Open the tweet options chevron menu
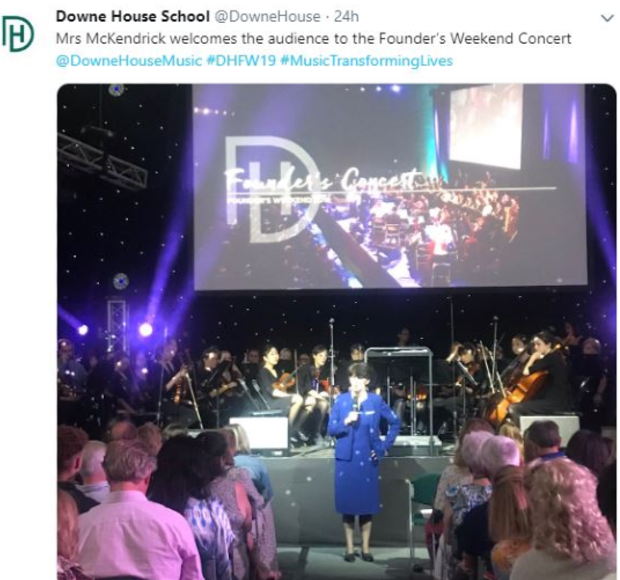620x580 pixels. (607, 18)
